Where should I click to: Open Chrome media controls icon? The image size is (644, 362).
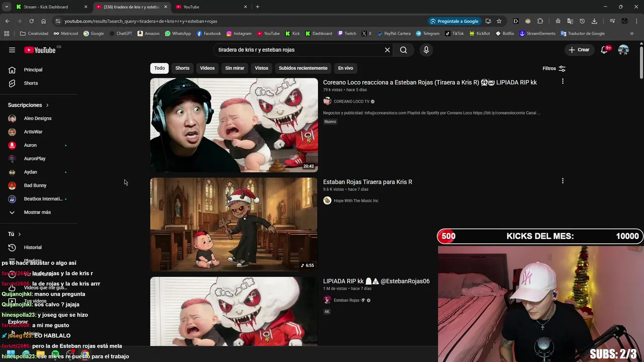click(x=612, y=21)
